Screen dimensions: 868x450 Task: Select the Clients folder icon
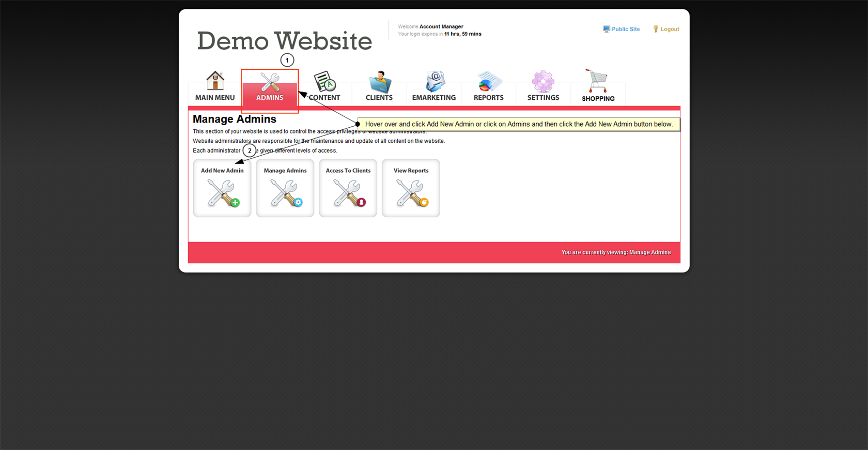(379, 82)
